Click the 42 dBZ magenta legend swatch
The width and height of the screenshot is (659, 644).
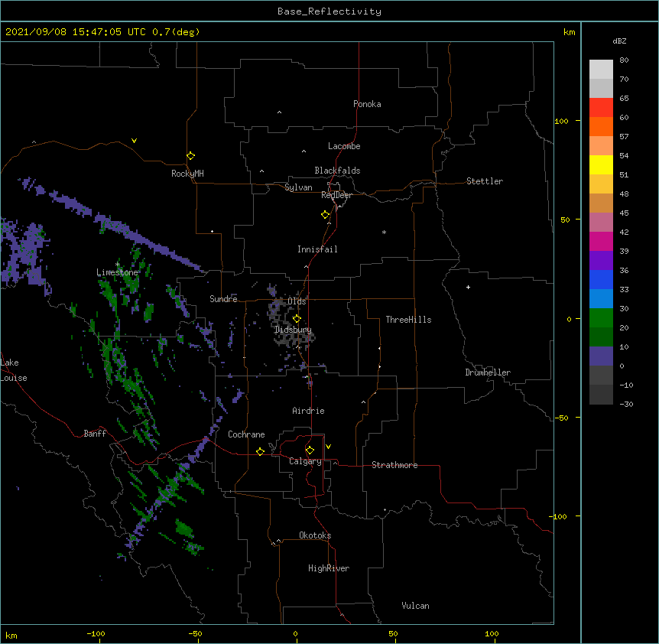601,241
